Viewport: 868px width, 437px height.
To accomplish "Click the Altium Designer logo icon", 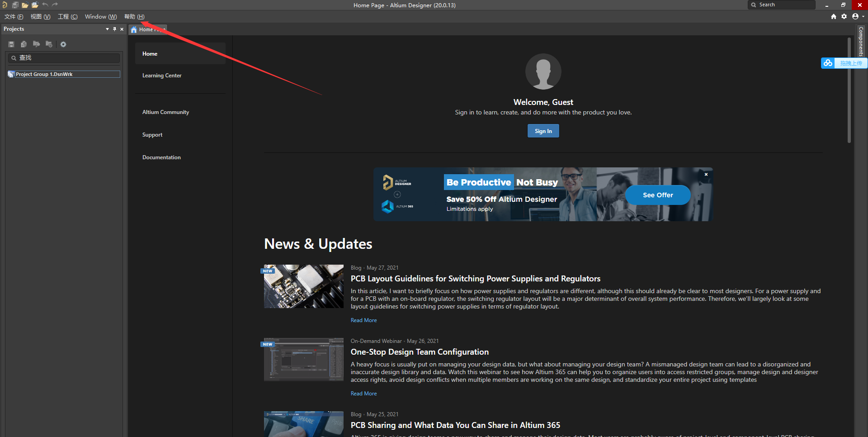I will pyautogui.click(x=5, y=5).
